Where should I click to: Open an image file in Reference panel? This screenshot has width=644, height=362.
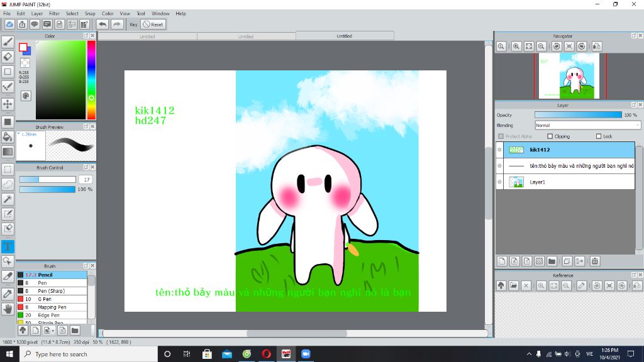[x=513, y=286]
